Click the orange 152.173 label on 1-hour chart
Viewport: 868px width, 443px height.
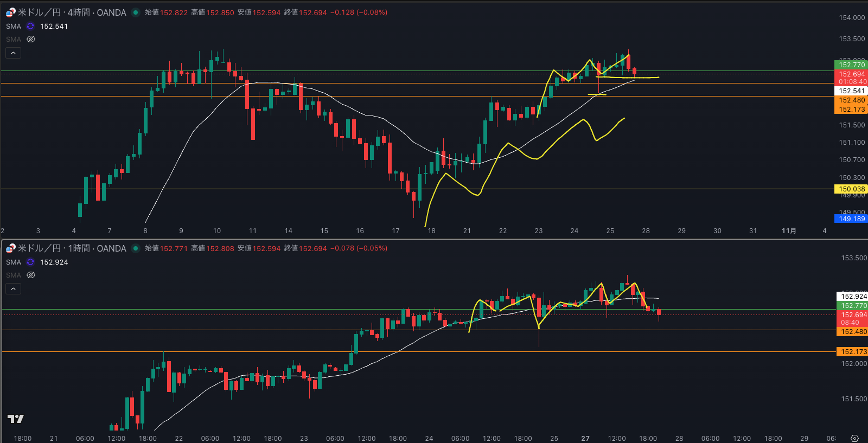pyautogui.click(x=853, y=352)
